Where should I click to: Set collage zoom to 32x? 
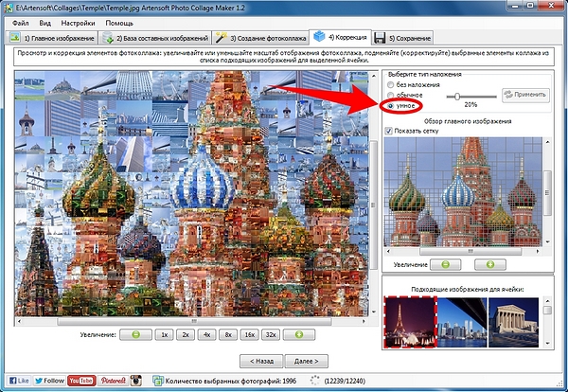click(271, 335)
